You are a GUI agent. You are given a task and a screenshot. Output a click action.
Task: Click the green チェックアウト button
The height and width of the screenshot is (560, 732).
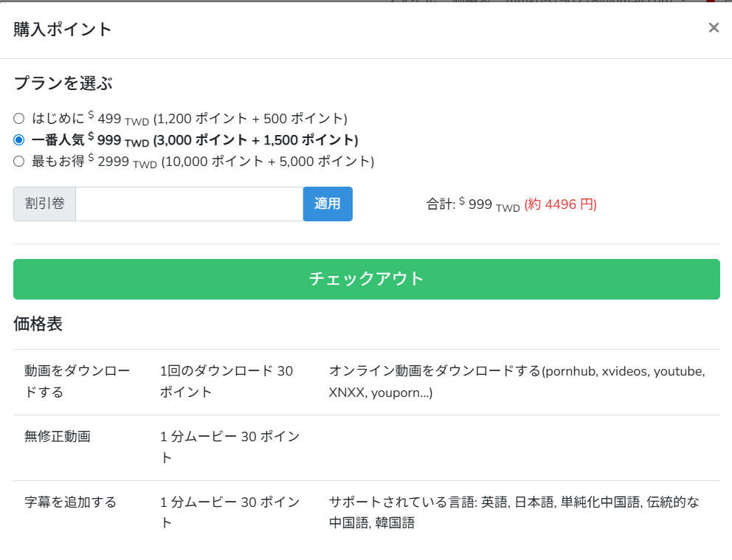366,279
